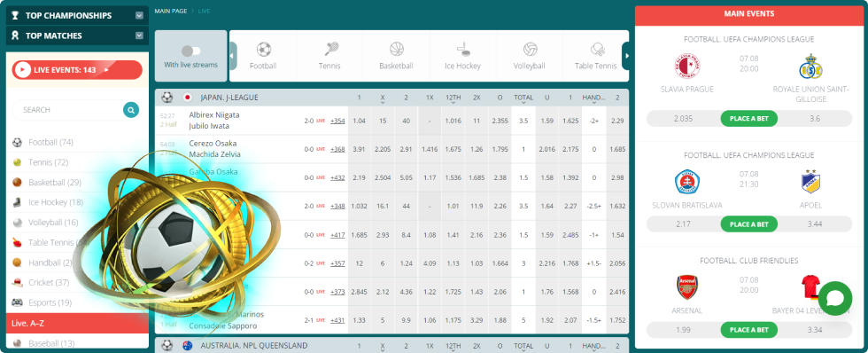Select Tennis (72) in sidebar
The width and height of the screenshot is (868, 353).
48,162
